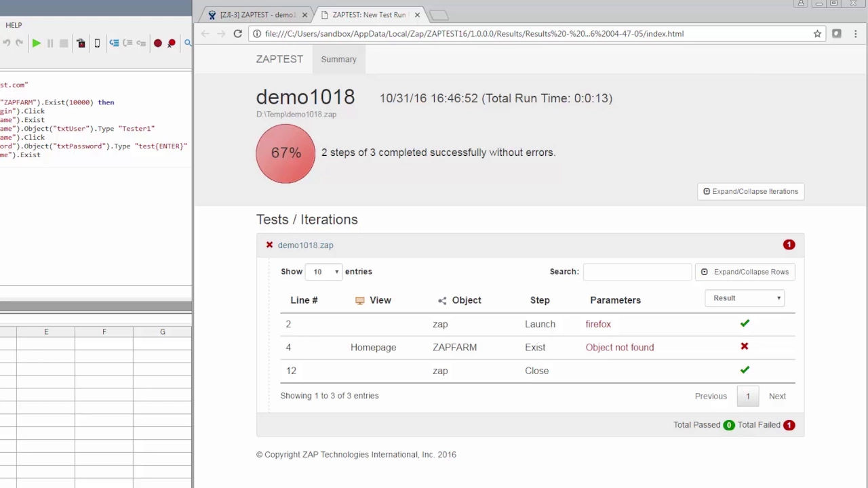Sort by Step column header
Image resolution: width=868 pixels, height=488 pixels.
click(x=540, y=300)
